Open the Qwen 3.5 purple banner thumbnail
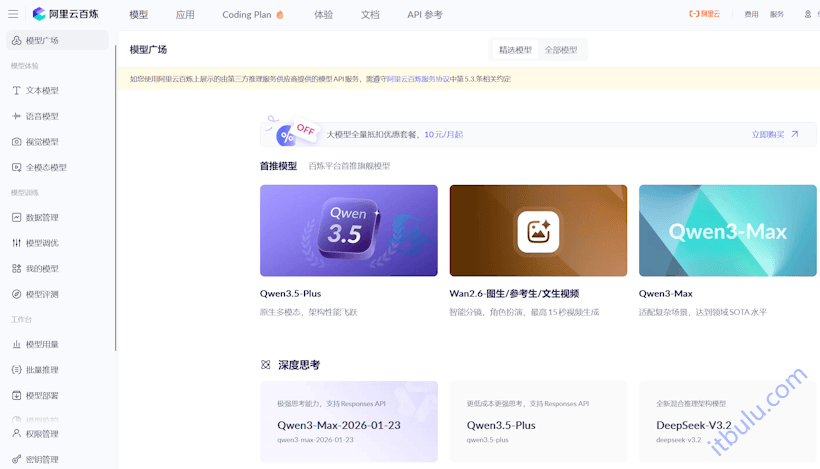 349,231
